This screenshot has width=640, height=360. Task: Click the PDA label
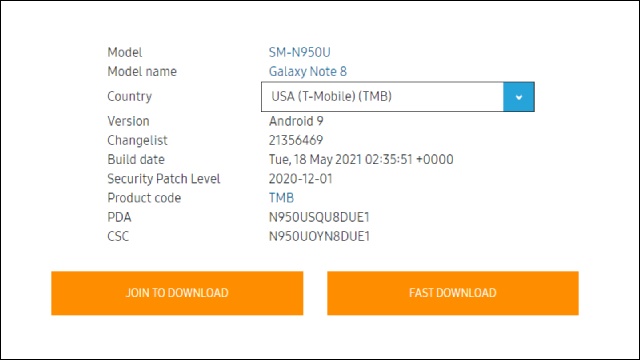click(119, 217)
